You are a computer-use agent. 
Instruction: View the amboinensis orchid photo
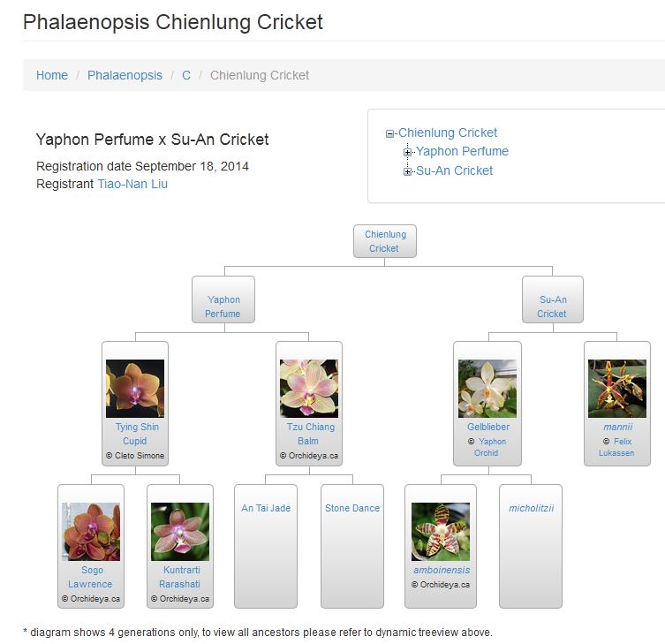(441, 532)
